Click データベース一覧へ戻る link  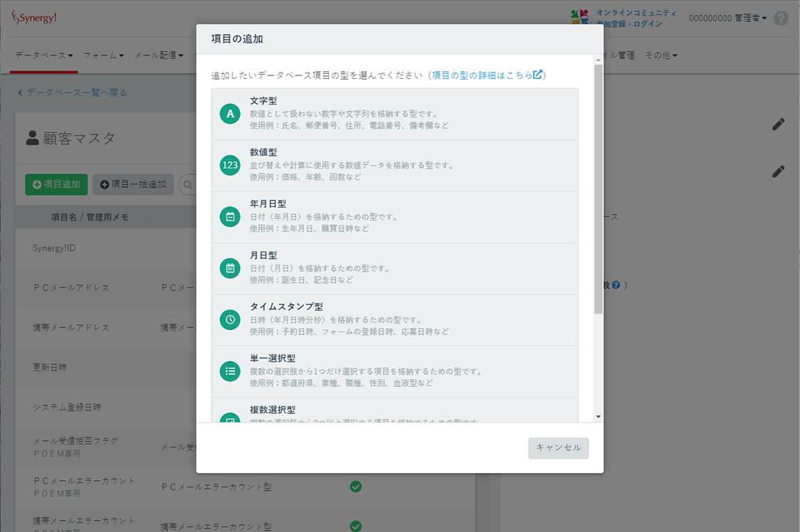(72, 92)
